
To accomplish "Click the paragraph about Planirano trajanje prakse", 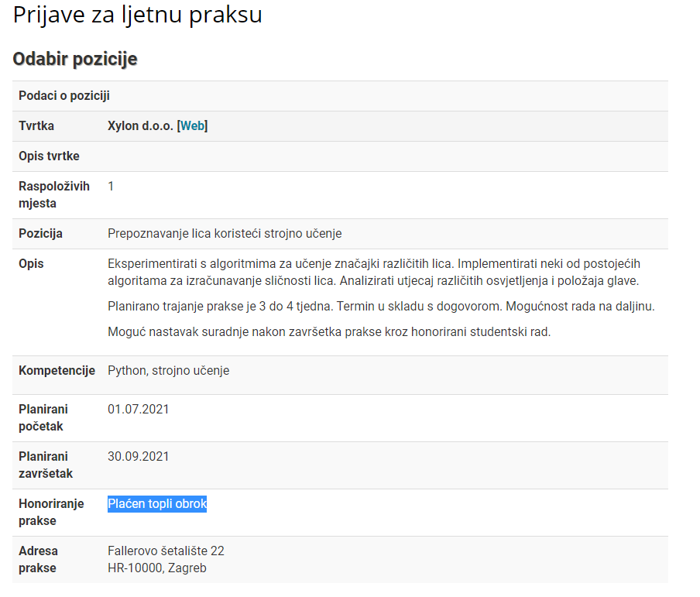I will pyautogui.click(x=381, y=307).
